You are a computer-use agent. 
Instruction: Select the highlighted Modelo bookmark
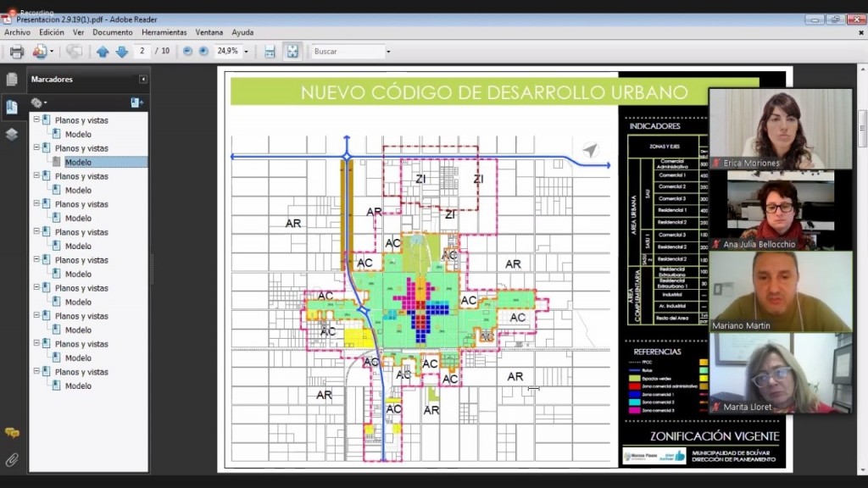point(78,162)
